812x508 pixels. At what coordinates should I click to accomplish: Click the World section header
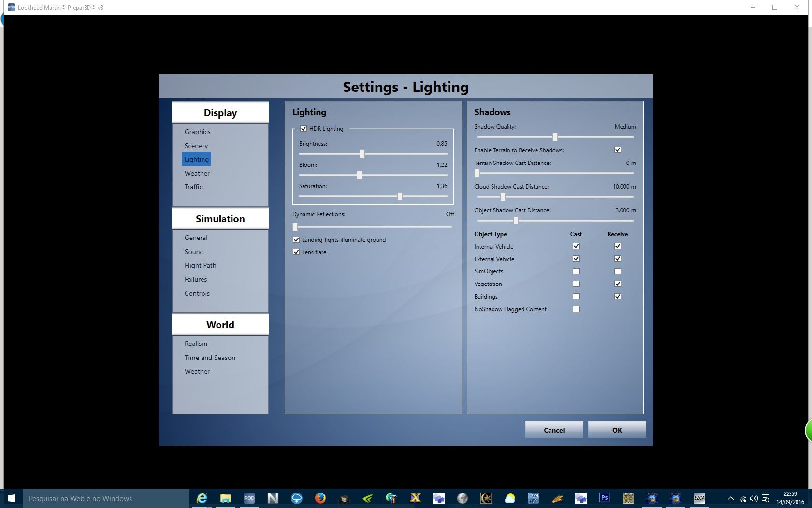[220, 325]
